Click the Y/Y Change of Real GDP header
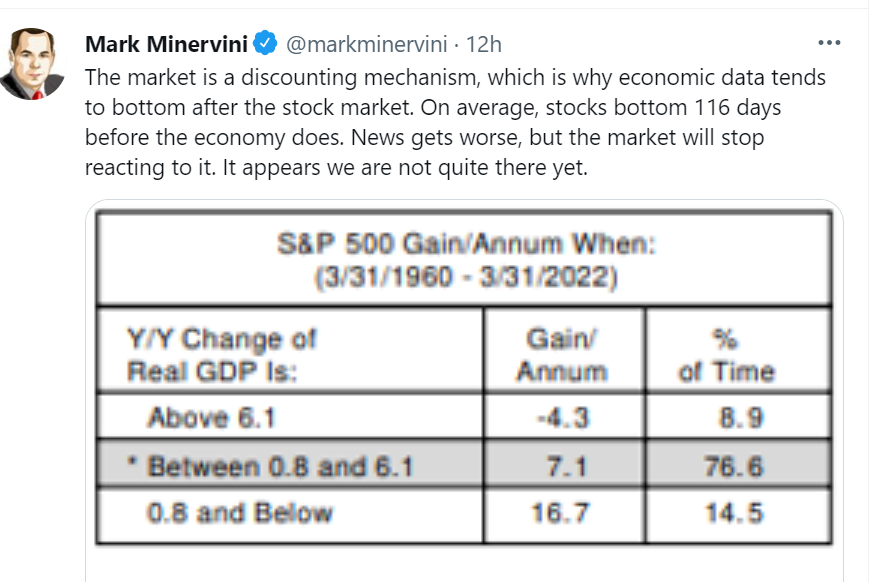This screenshot has width=876, height=582. coord(222,354)
